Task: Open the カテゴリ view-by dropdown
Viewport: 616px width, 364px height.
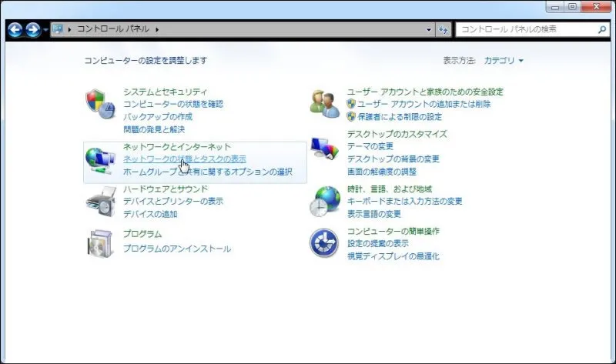Action: pyautogui.click(x=504, y=60)
